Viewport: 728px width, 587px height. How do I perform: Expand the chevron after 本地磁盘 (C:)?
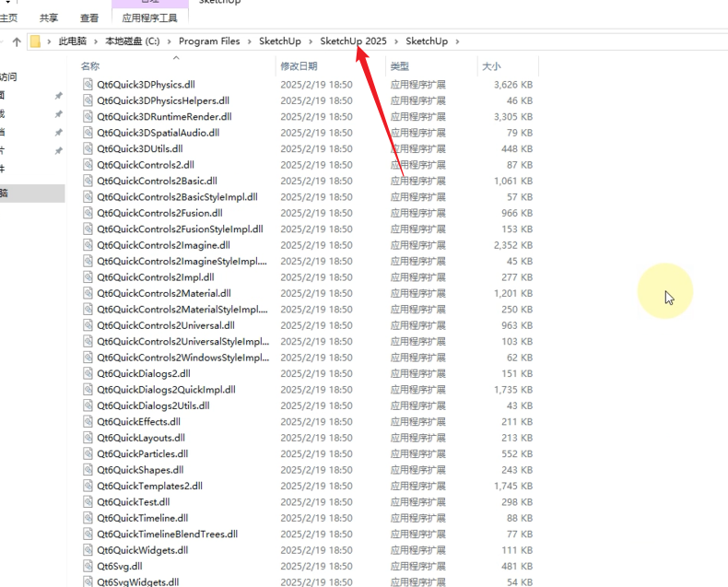click(x=169, y=41)
